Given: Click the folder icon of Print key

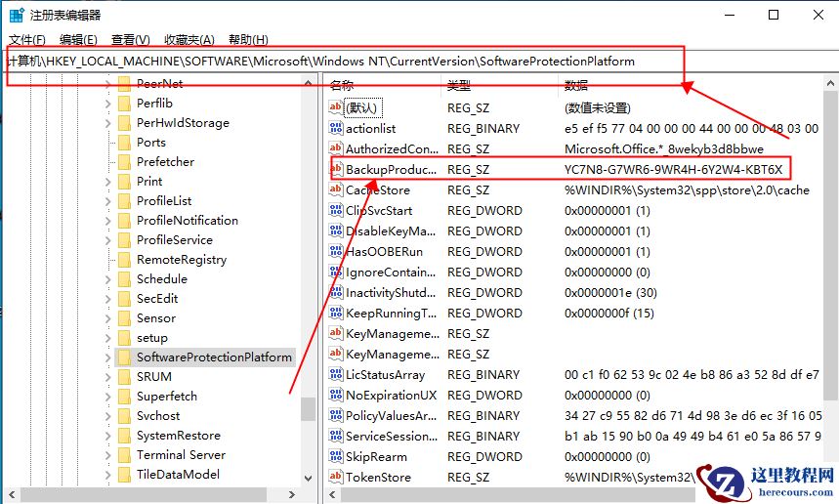Looking at the screenshot, I should [x=124, y=182].
